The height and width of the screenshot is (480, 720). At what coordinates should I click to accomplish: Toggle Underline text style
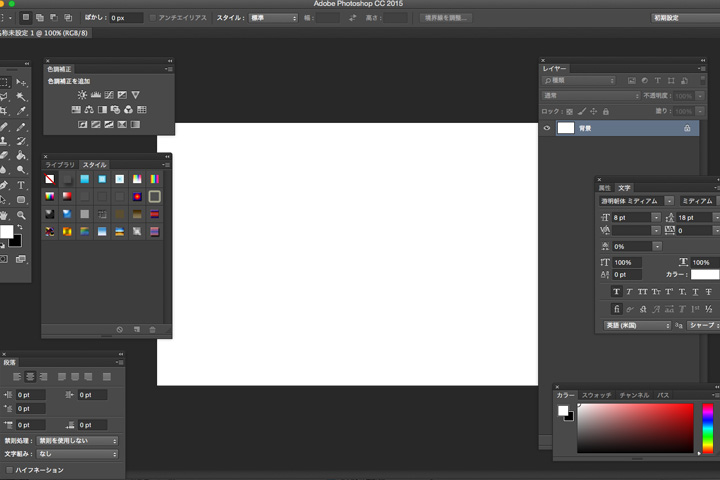(x=696, y=292)
